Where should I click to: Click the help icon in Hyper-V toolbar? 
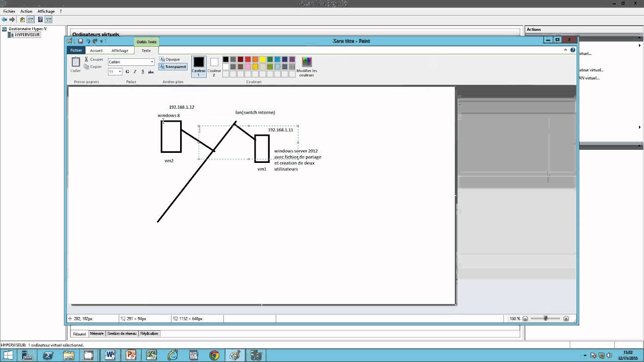(40, 20)
